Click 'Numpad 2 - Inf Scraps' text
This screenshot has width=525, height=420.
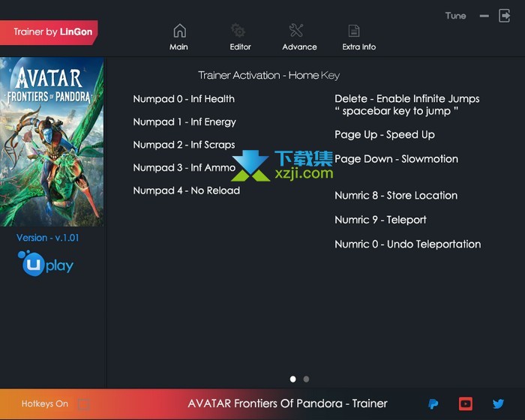click(184, 145)
